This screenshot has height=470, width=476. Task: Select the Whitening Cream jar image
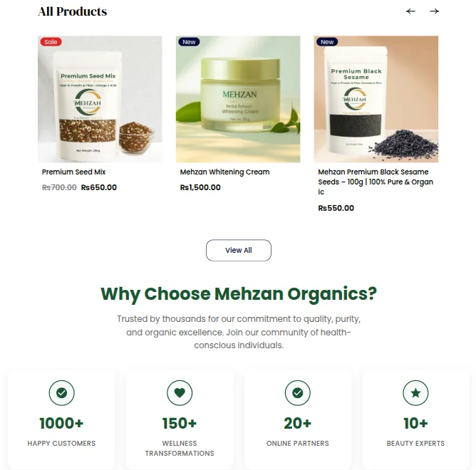click(x=238, y=99)
